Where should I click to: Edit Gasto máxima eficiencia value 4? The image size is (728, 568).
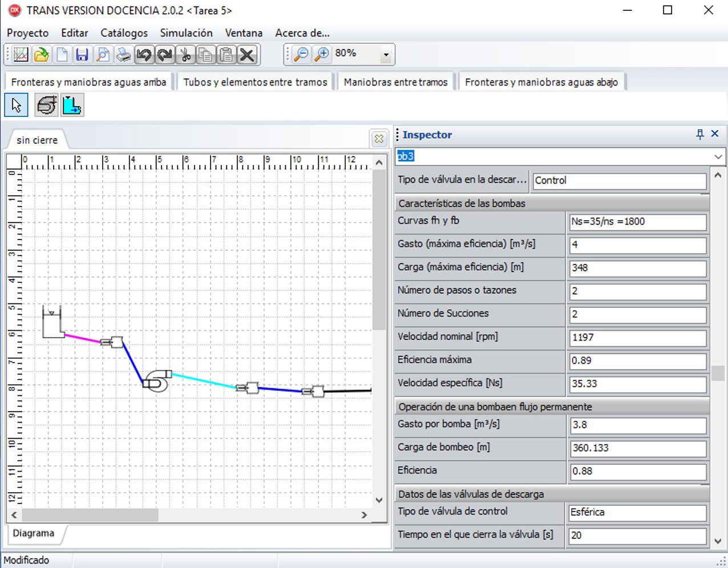click(638, 245)
